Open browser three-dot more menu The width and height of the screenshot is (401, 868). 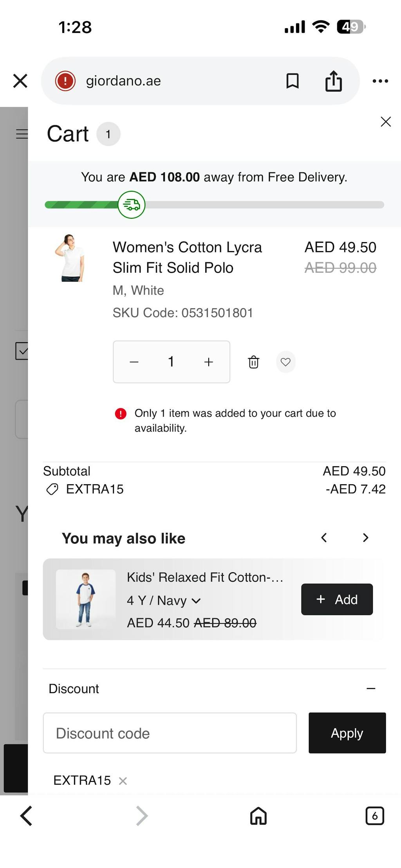[380, 81]
